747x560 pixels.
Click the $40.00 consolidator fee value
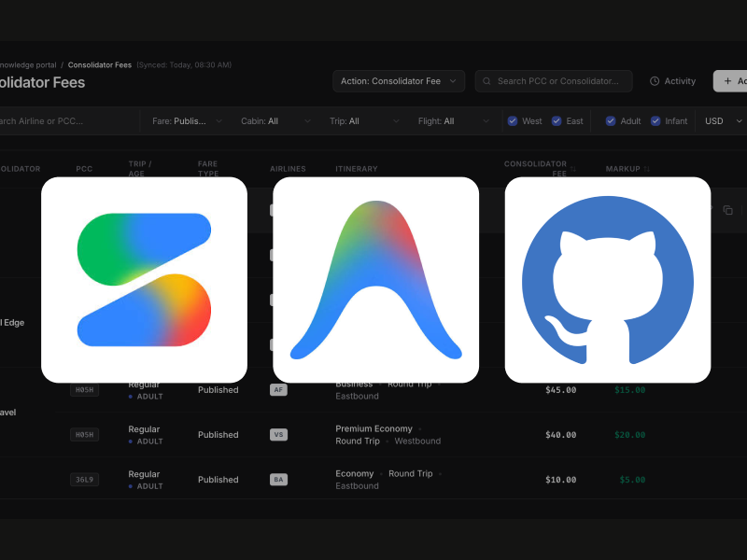[x=561, y=435]
